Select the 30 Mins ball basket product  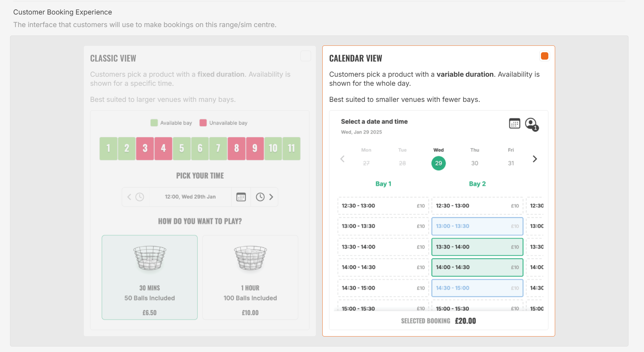150,277
